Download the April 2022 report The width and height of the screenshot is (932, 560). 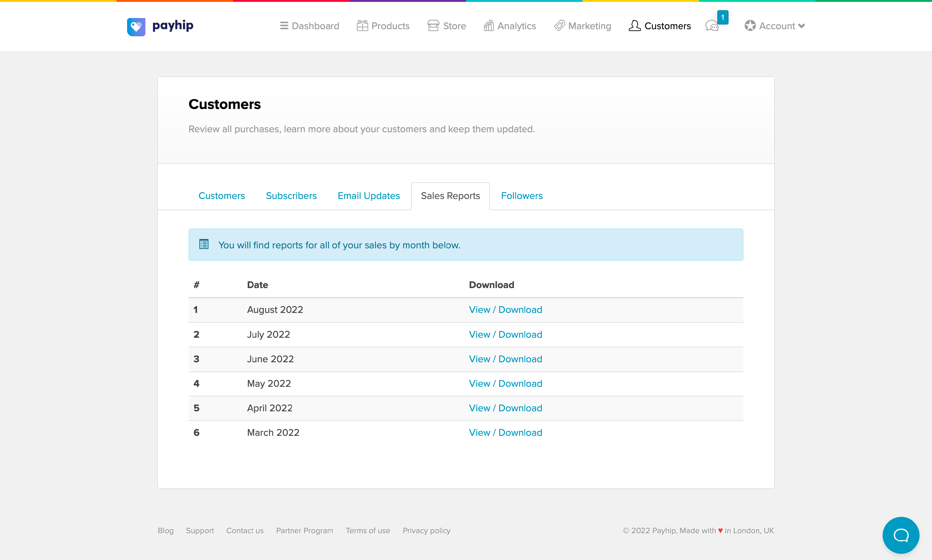(505, 408)
